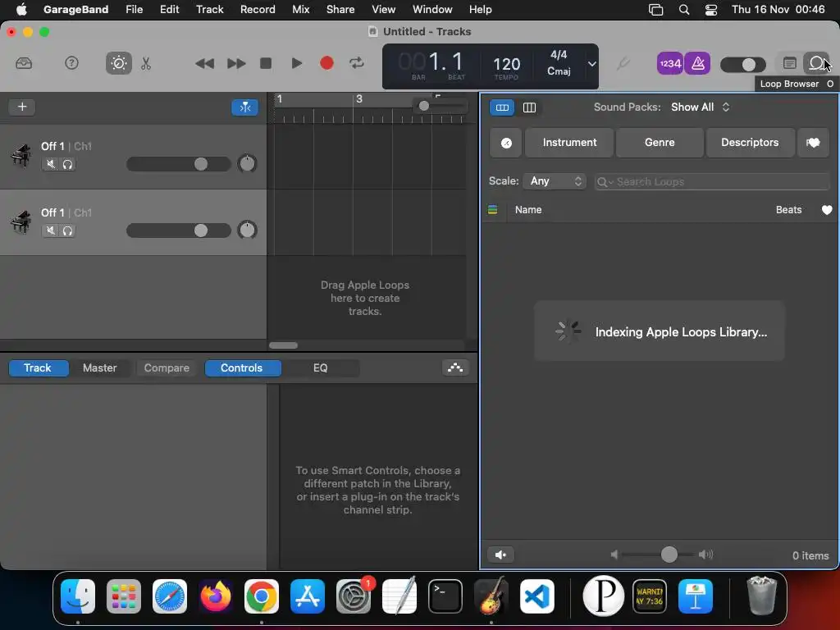
Task: Open the LCD display mode dropdown arrow
Action: point(591,64)
